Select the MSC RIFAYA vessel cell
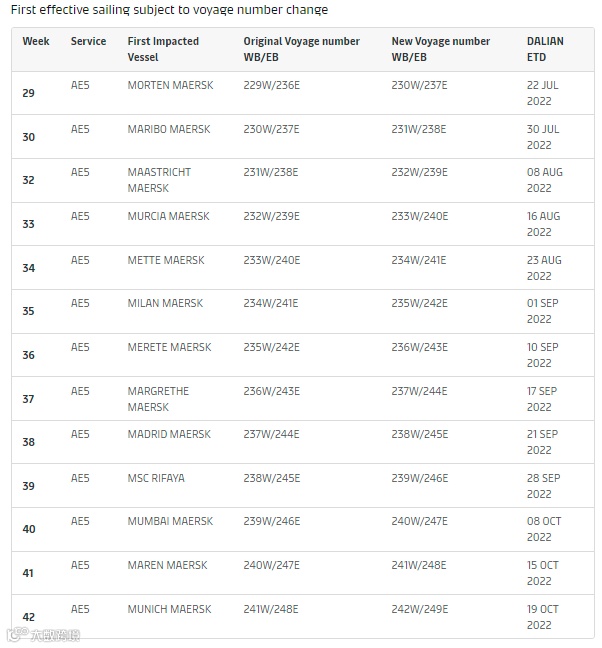The width and height of the screenshot is (602, 648). click(156, 478)
